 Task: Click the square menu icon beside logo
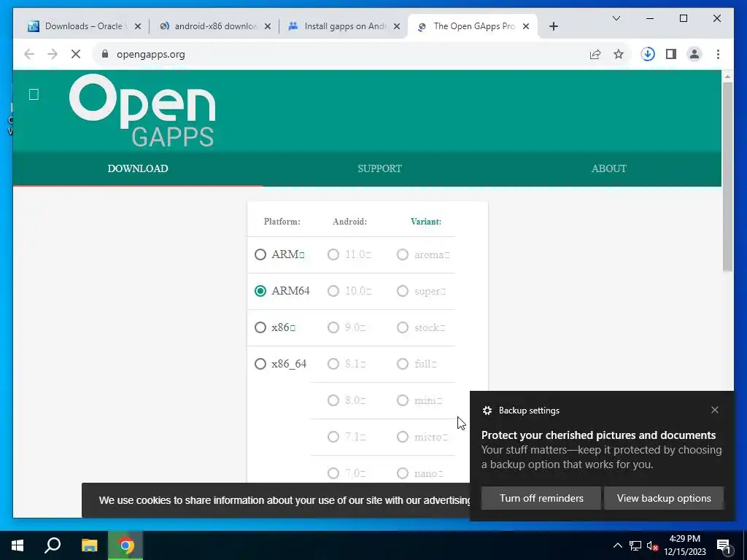34,94
